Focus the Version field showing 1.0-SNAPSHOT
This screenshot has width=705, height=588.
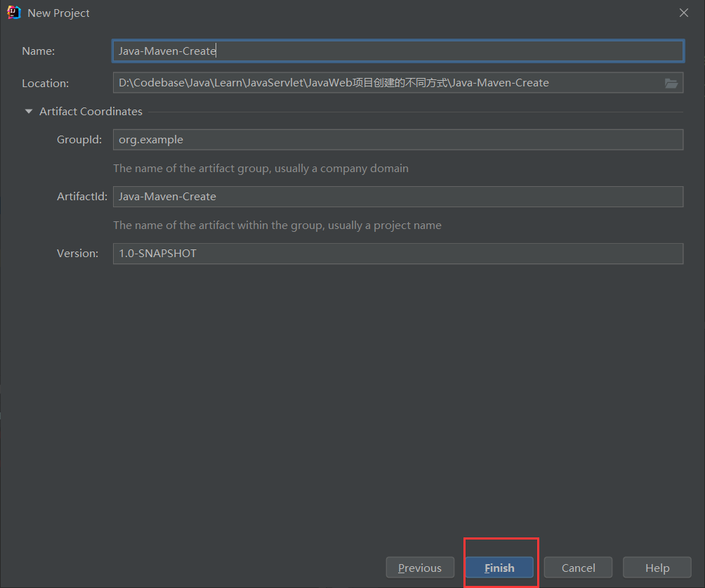(397, 254)
